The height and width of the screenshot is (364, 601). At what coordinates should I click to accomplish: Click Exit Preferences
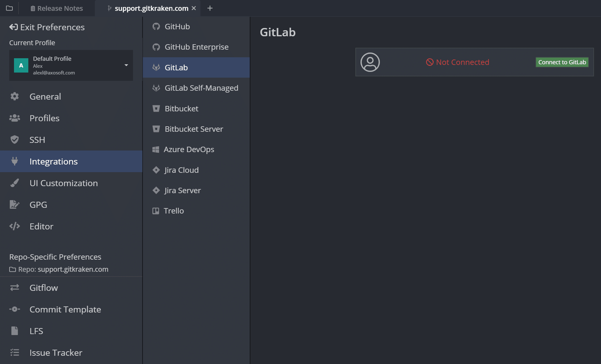47,27
